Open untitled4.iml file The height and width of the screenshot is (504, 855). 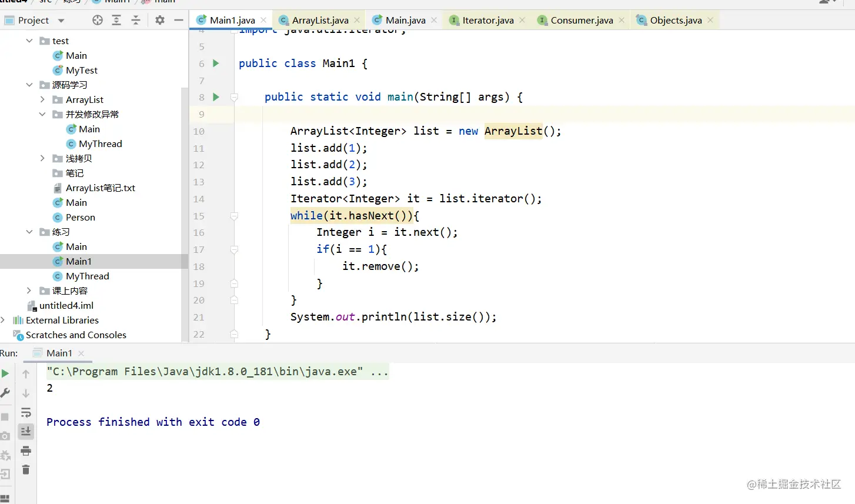point(61,305)
